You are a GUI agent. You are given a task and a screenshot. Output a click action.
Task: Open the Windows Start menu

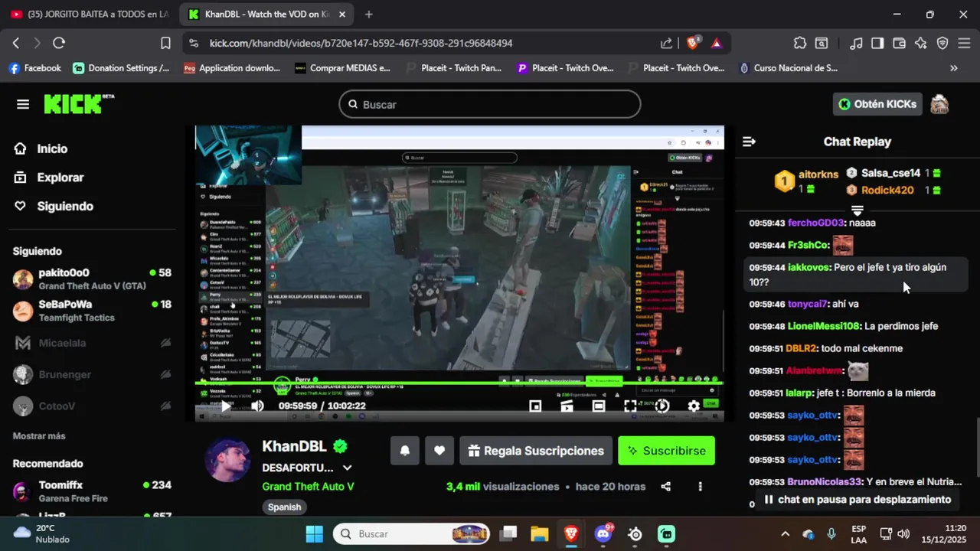[x=314, y=534]
